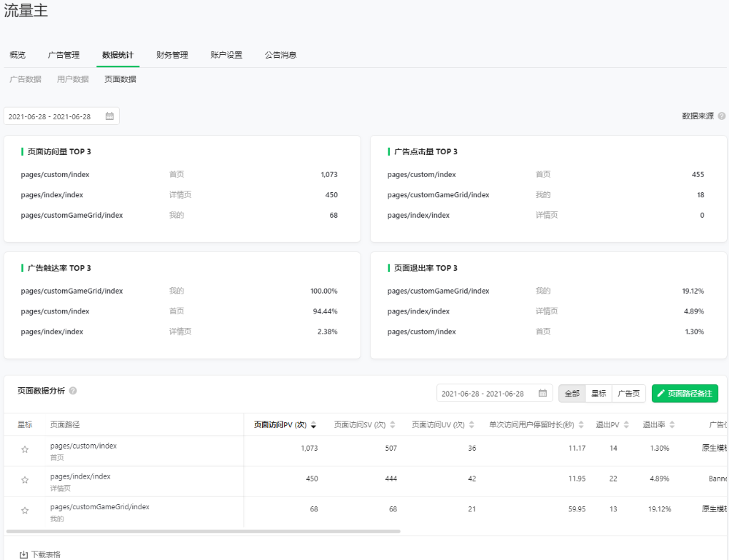Viewport: 729px width, 560px height.
Task: Sort by 退出率 column arrows
Action: click(672, 425)
